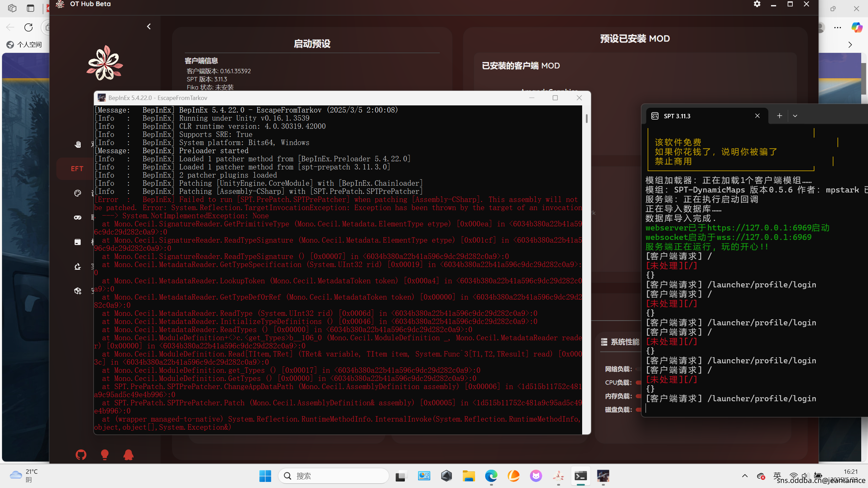Open File Explorer from taskbar
This screenshot has width=868, height=488.
469,476
